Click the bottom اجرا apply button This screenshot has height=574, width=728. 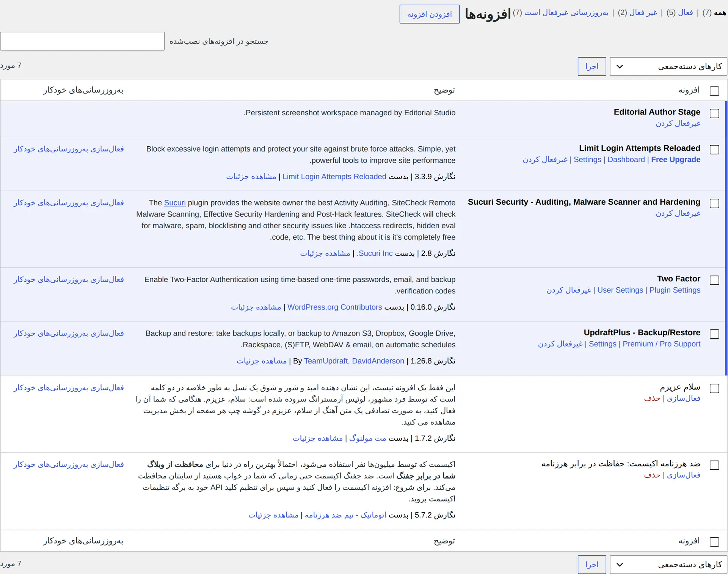pos(591,565)
